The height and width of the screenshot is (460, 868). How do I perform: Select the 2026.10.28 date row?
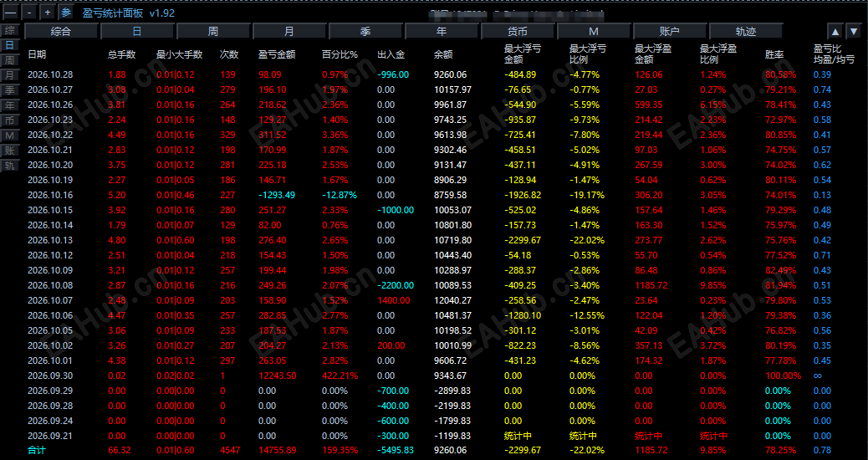tap(50, 74)
